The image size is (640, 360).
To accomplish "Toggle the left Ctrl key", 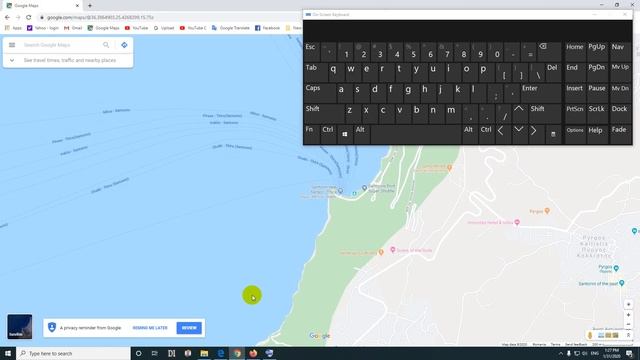I will tap(329, 134).
